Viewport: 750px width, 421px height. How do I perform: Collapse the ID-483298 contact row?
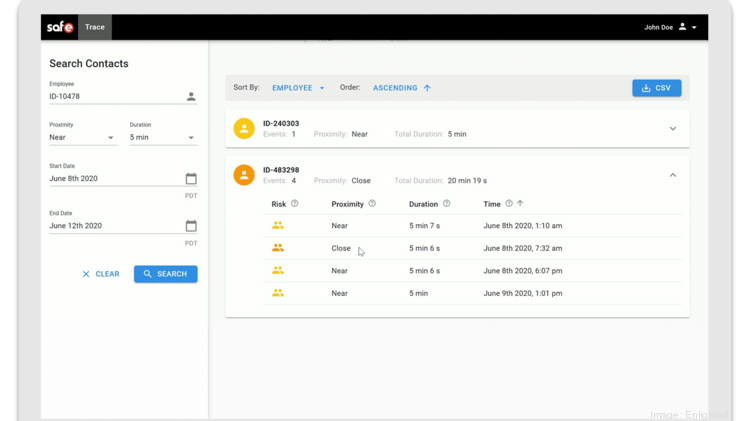[x=672, y=175]
